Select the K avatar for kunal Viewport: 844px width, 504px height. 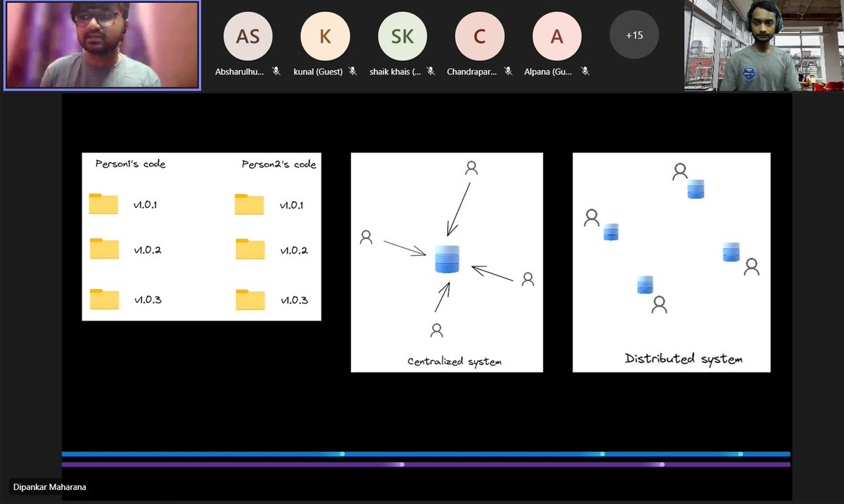point(325,35)
